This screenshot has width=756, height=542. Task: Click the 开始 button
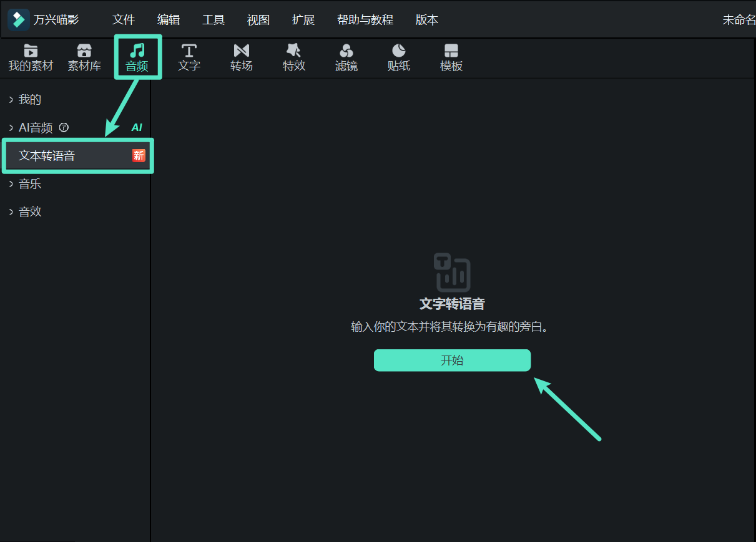(x=452, y=361)
